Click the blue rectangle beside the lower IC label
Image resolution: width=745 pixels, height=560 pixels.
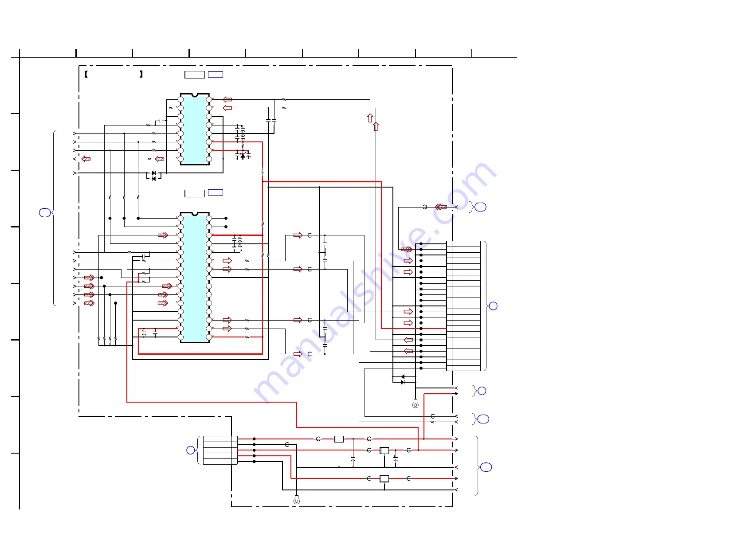coord(216,192)
